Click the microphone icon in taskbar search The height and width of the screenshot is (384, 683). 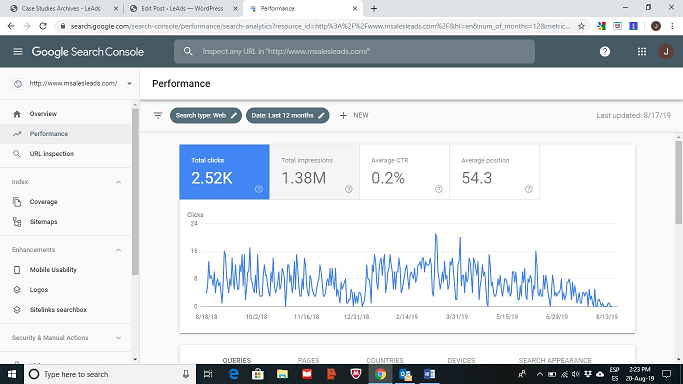[186, 374]
